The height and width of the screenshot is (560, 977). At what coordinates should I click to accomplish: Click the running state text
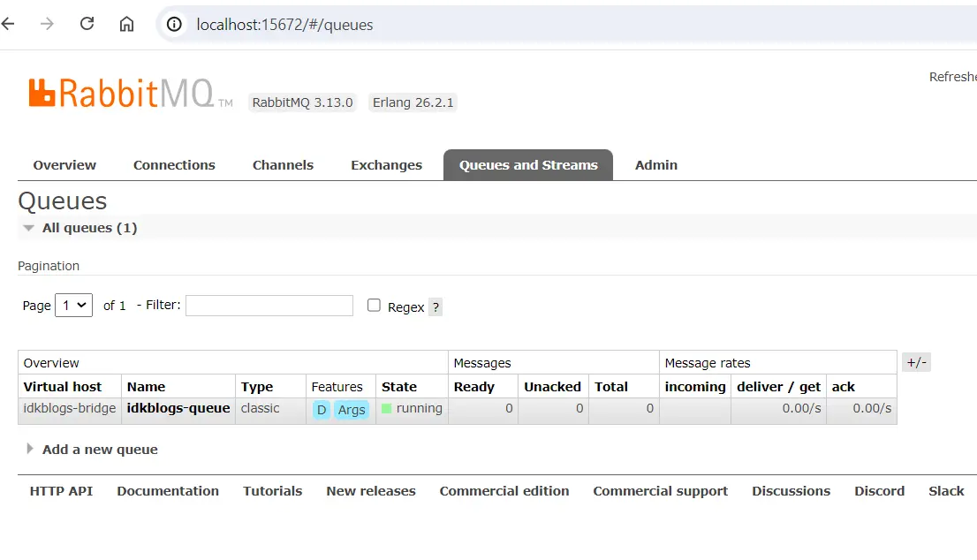click(x=419, y=409)
